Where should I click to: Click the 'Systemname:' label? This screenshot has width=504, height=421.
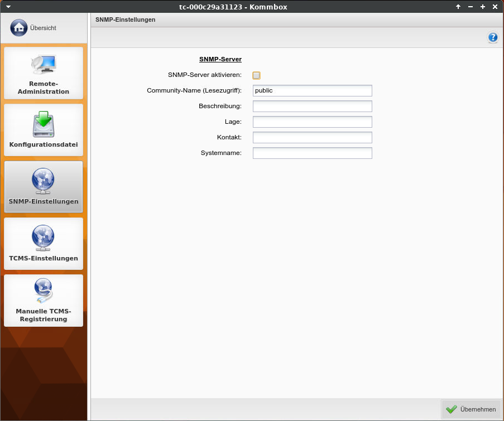click(221, 153)
